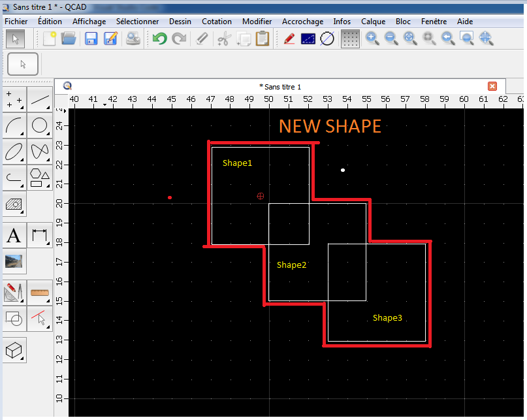Open the Fichier menu
527x420 pixels.
coord(16,22)
